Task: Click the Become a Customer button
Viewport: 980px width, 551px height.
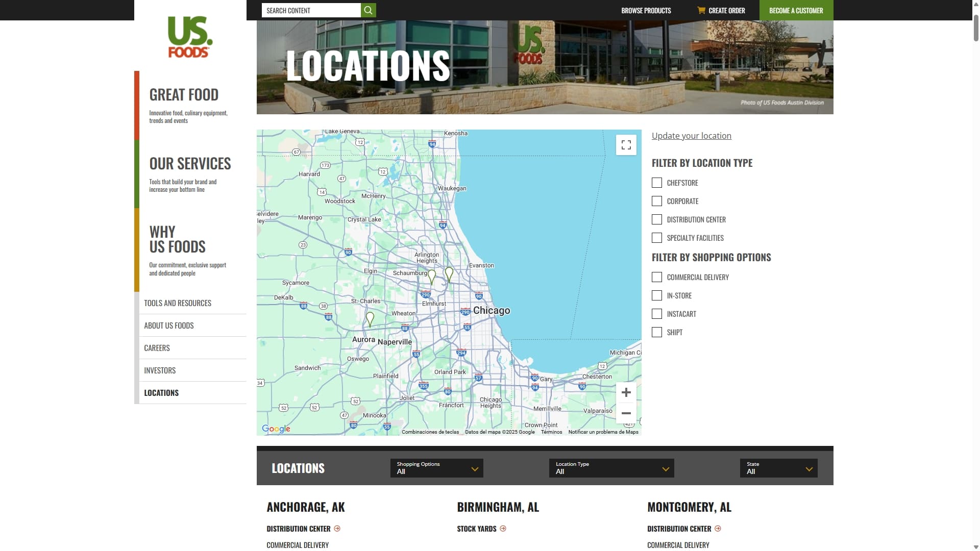Action: [x=796, y=10]
